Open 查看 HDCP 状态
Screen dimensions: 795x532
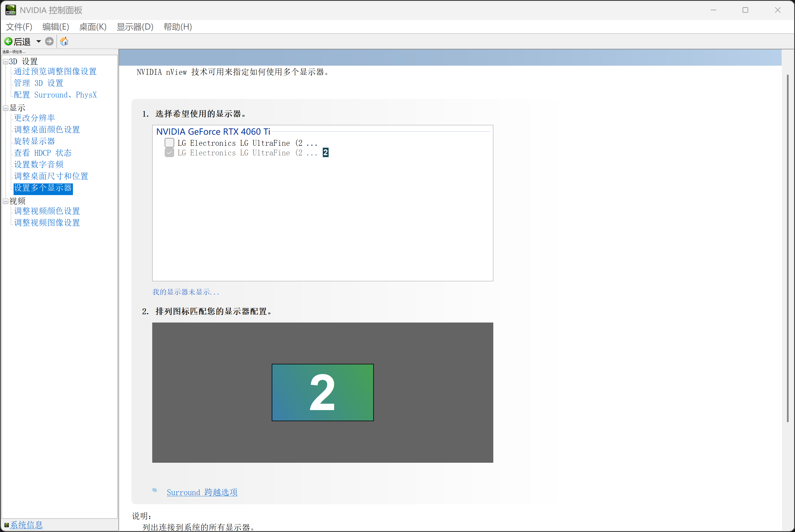pyautogui.click(x=43, y=153)
